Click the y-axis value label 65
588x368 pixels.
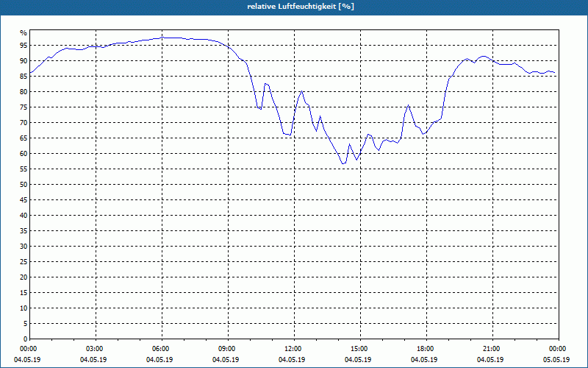(24, 138)
